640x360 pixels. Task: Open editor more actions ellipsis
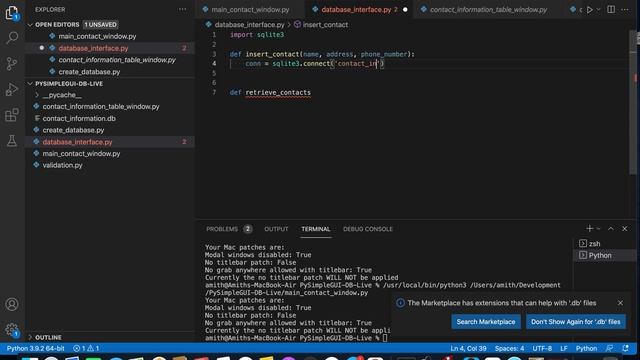pos(625,9)
